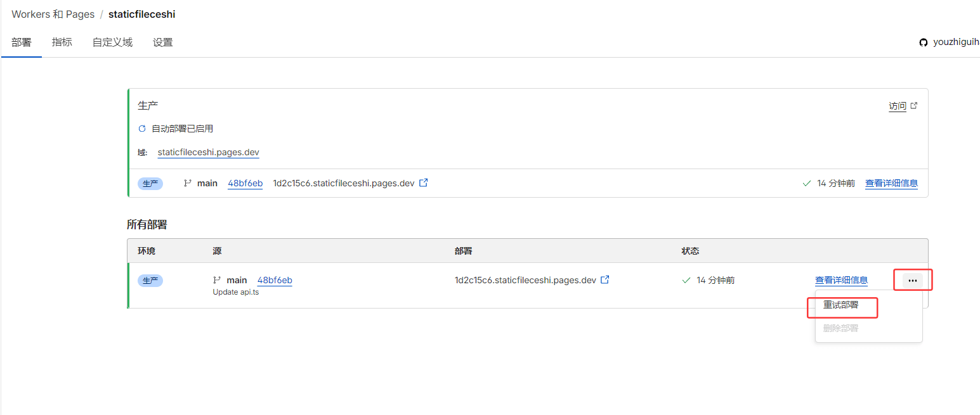Click the 访问 link
The image size is (980, 415).
[898, 106]
